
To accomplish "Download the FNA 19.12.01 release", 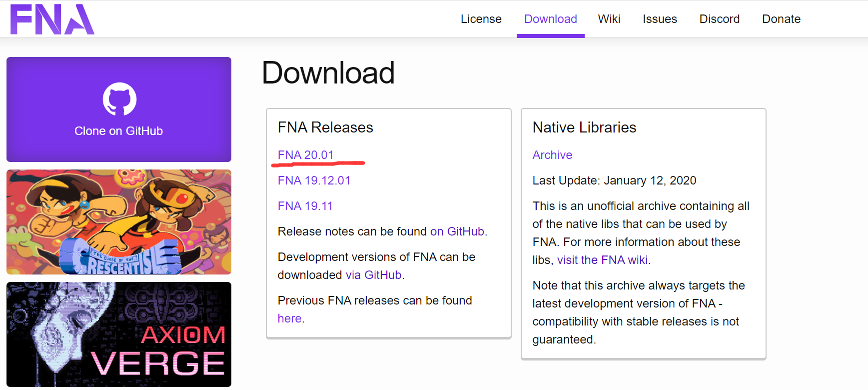I will pyautogui.click(x=314, y=180).
